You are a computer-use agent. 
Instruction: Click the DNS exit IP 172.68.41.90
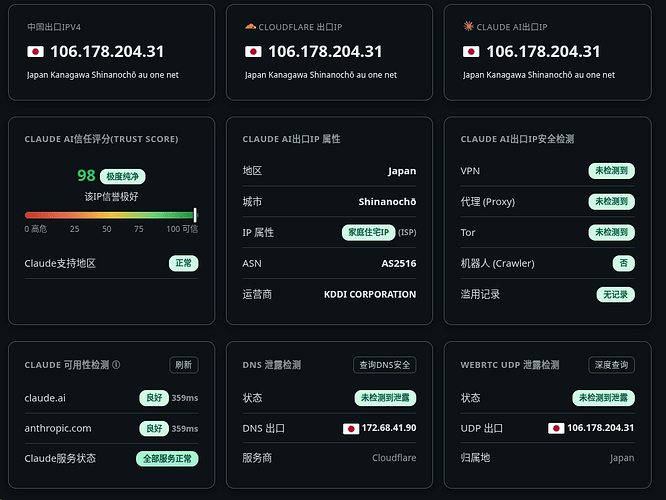[x=389, y=428]
